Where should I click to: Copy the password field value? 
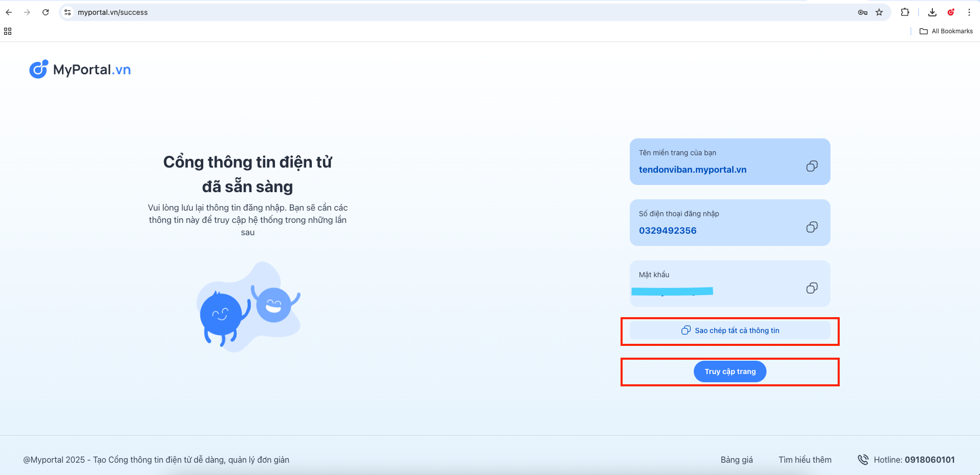(812, 288)
